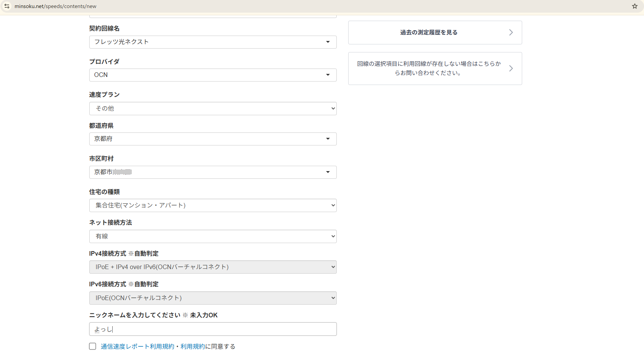
Task: Click the line inquiry contact text card
Action: 429,69
